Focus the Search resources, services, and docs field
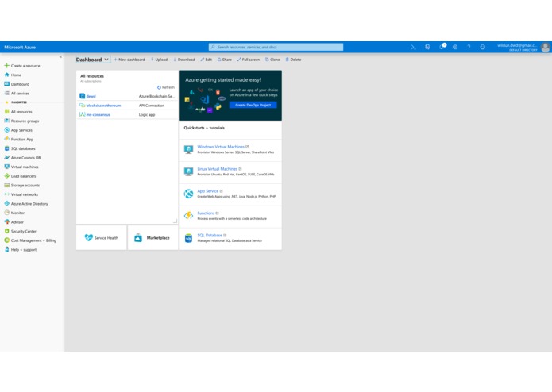The image size is (552, 392). [x=276, y=47]
